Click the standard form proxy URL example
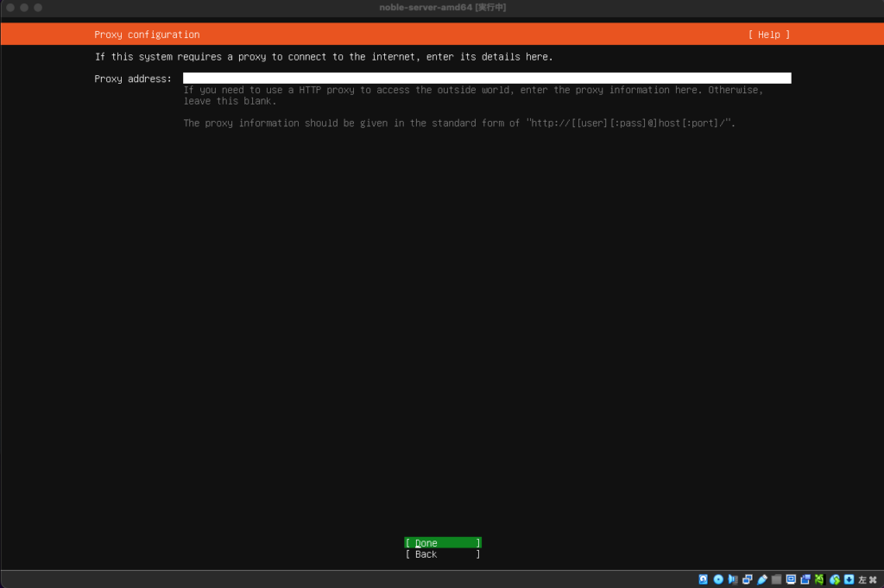 (629, 123)
